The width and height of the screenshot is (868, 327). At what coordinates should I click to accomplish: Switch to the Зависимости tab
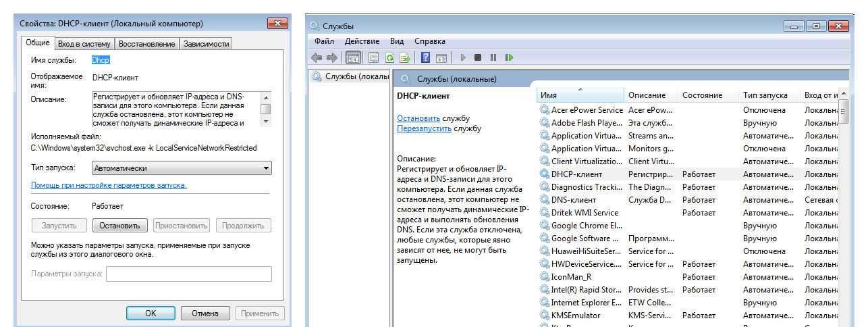click(x=206, y=44)
